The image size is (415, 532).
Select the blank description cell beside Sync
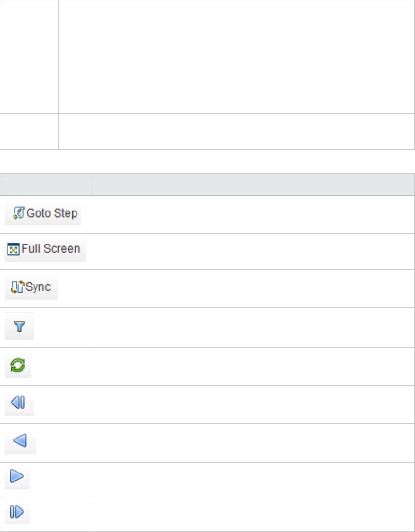[253, 289]
